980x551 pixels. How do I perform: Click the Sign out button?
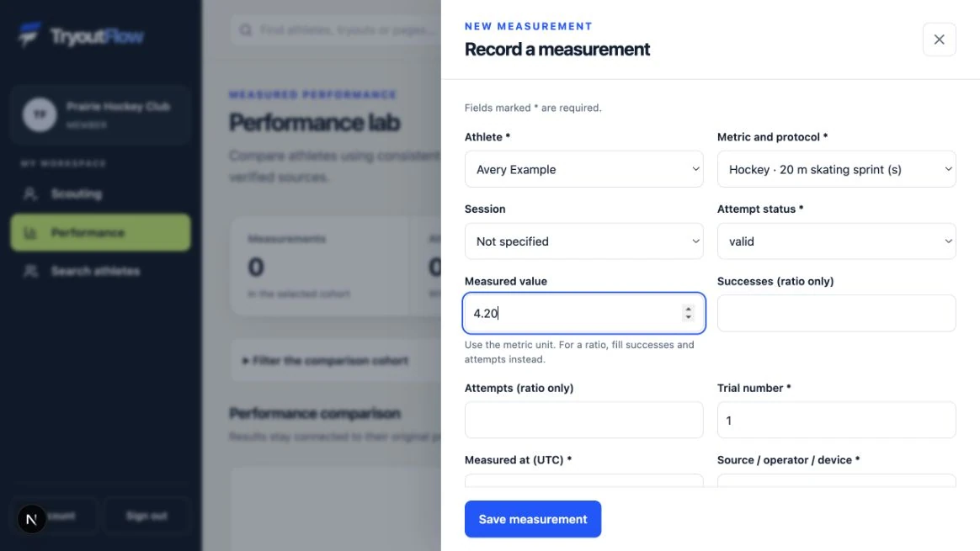pyautogui.click(x=146, y=516)
